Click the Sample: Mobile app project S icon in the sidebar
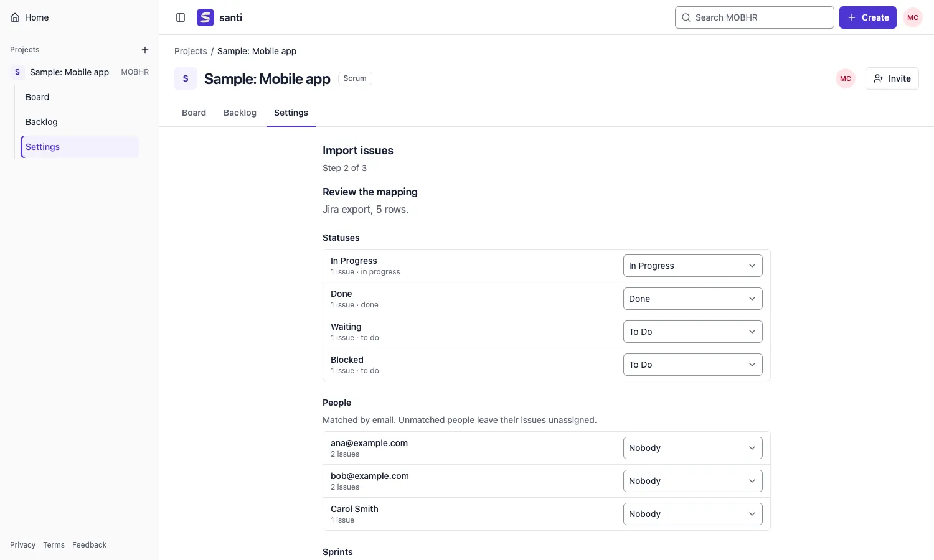 pos(17,72)
